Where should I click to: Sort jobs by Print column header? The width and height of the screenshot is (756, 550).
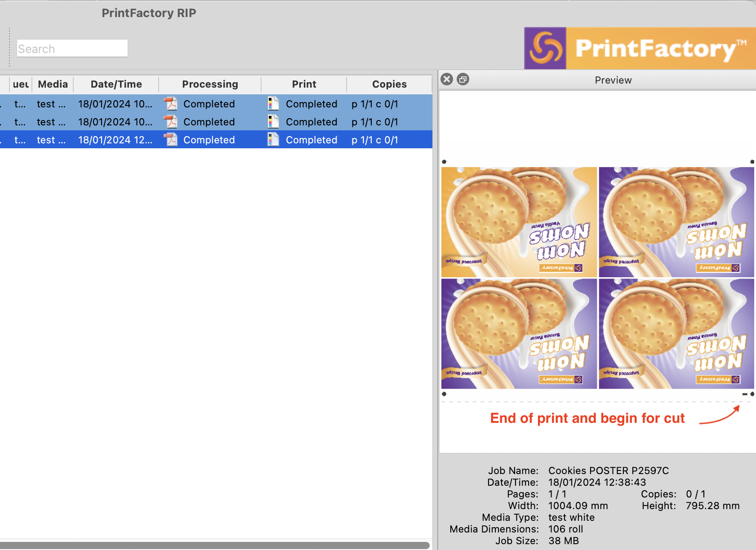[x=304, y=84]
